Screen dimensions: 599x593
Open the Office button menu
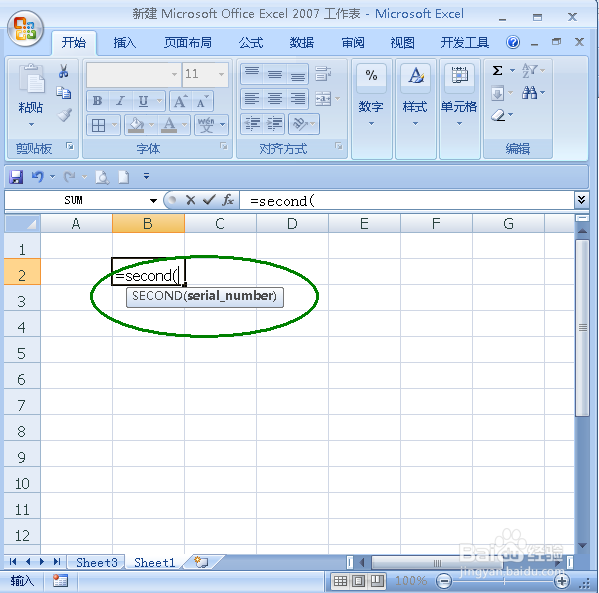[x=25, y=29]
